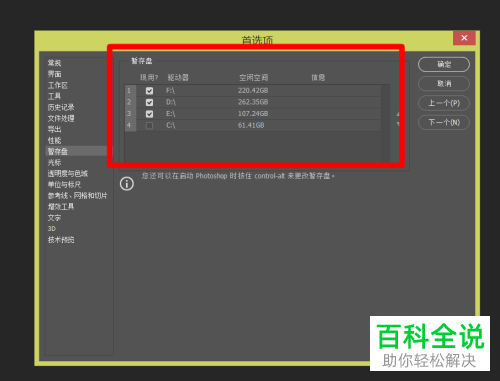This screenshot has width=500, height=381.
Task: Open the 光标 preferences category
Action: [54, 162]
